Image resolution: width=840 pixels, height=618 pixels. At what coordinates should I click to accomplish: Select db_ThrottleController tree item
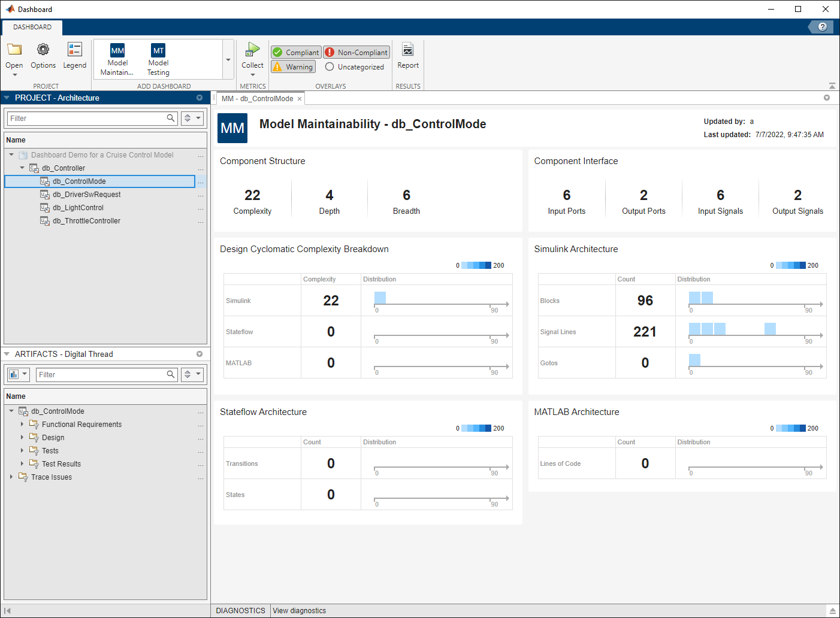coord(86,221)
